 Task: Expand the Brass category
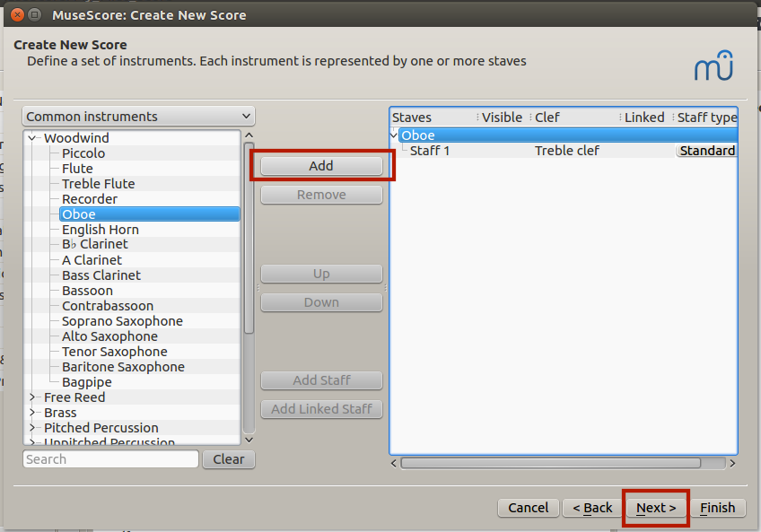[x=32, y=413]
